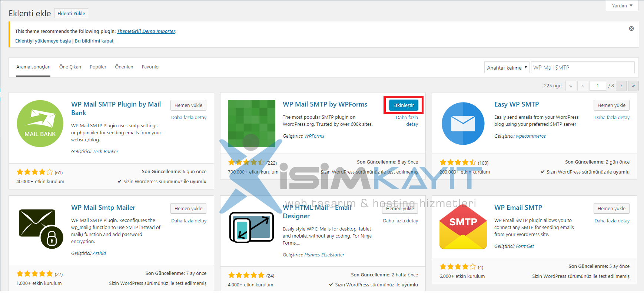The width and height of the screenshot is (644, 306).
Task: Open the WP Email SMTP red envelope icon
Action: (x=463, y=227)
